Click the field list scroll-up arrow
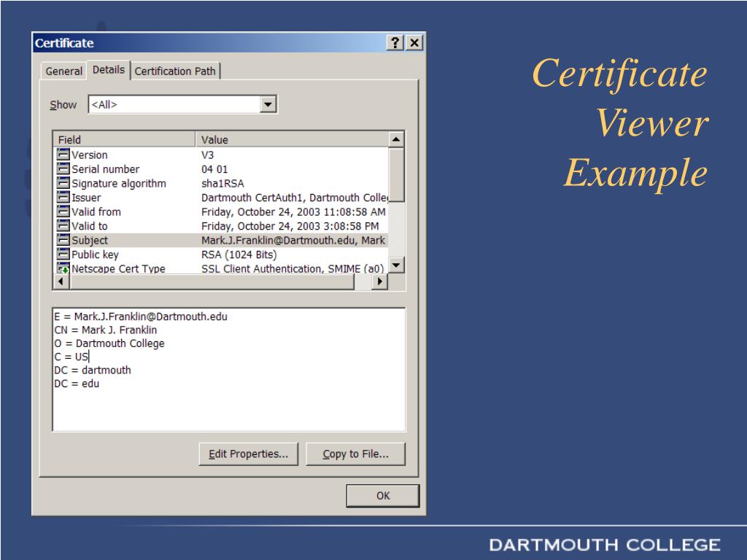747x560 pixels. (x=396, y=139)
